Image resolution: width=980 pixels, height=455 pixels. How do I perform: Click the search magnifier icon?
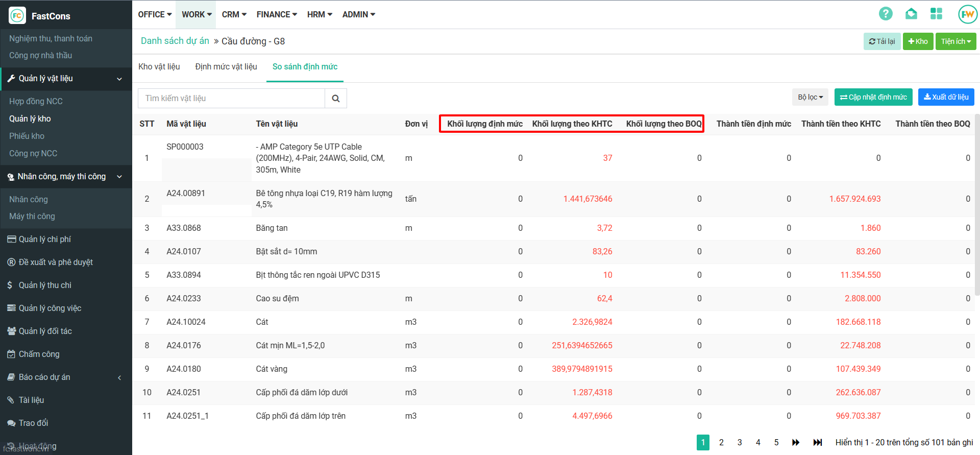pyautogui.click(x=336, y=99)
